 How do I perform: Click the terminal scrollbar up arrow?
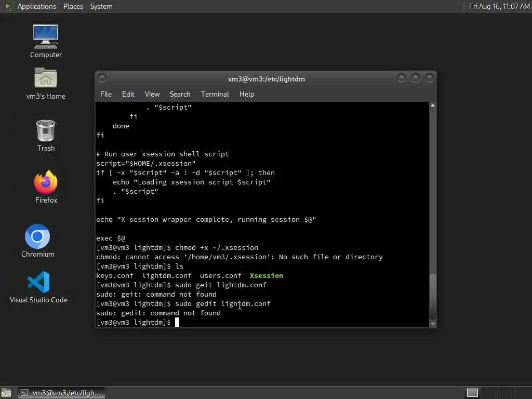433,106
